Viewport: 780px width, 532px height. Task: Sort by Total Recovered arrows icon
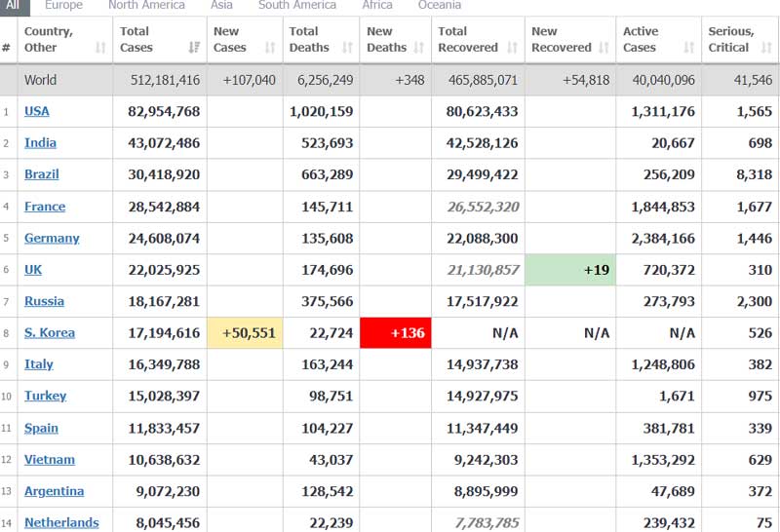(x=512, y=48)
